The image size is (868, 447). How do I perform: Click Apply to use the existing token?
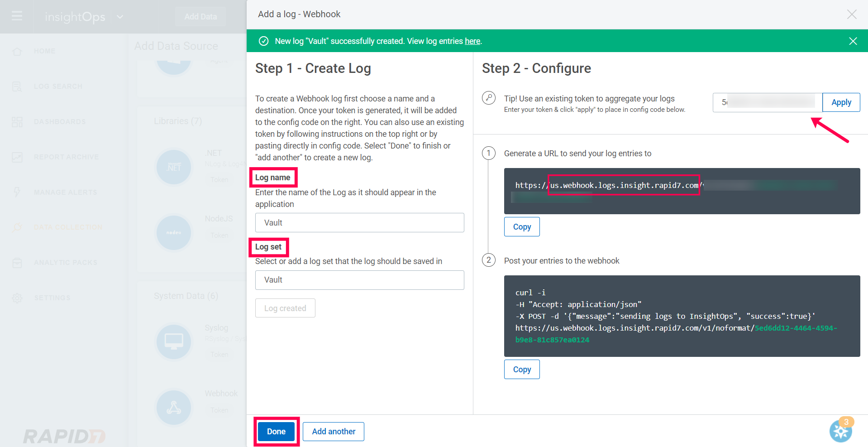click(840, 102)
